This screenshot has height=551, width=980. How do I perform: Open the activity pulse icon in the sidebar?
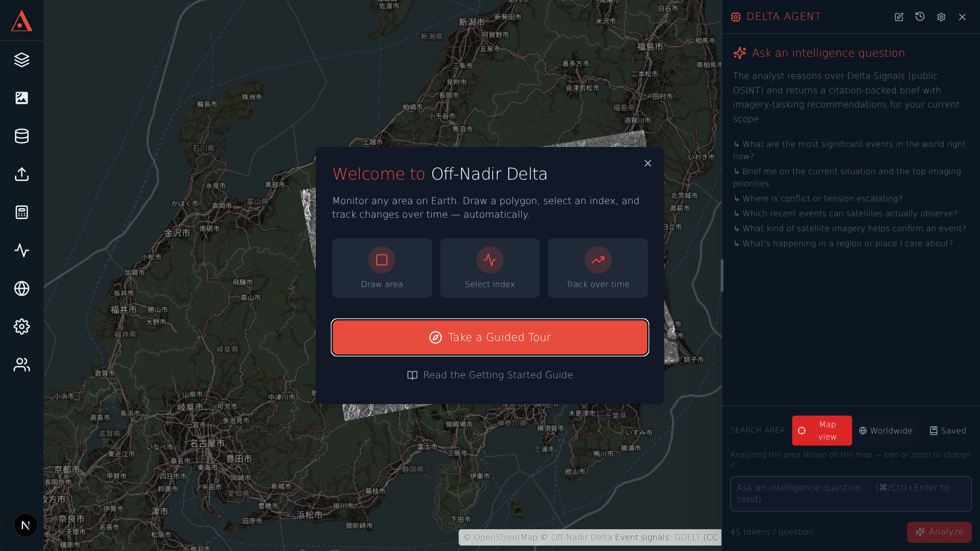[x=22, y=250]
